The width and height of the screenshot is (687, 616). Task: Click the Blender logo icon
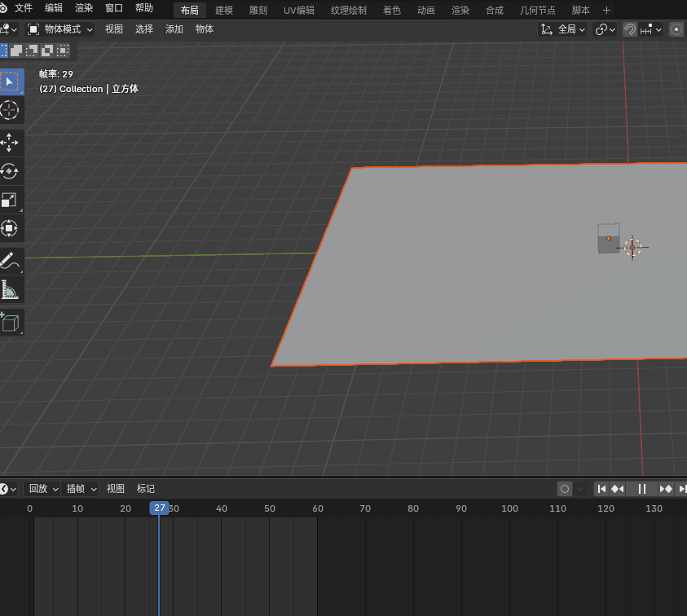(x=2, y=8)
